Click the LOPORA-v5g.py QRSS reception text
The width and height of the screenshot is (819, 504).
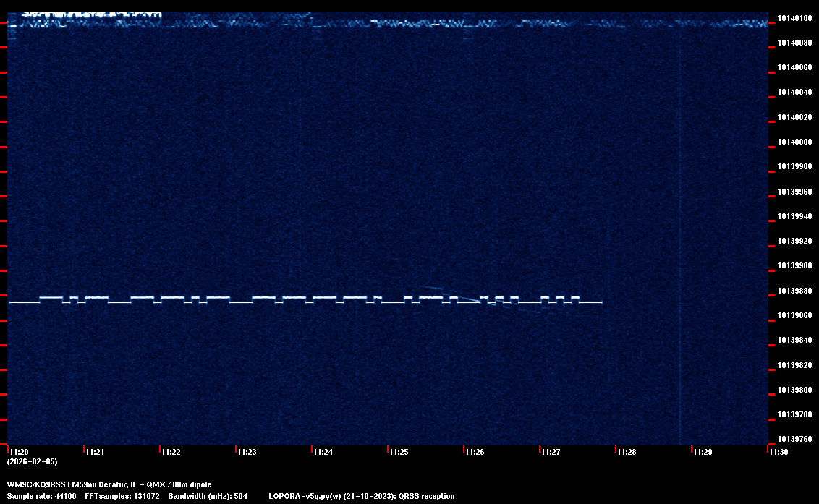pyautogui.click(x=361, y=496)
